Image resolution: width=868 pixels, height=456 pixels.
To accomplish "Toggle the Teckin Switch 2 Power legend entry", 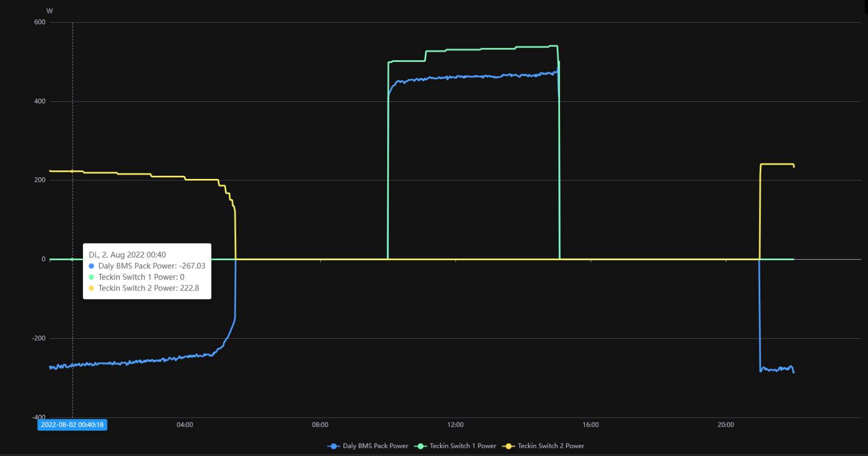I will (543, 446).
